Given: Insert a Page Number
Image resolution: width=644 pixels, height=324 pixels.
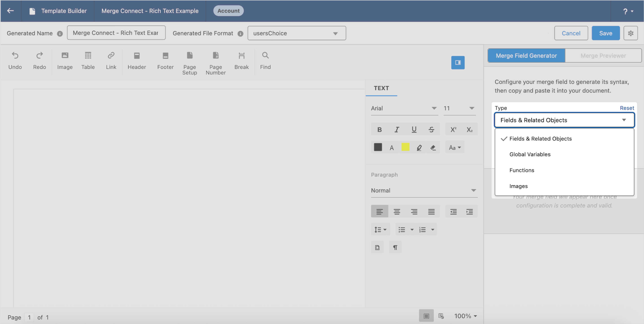Looking at the screenshot, I should pos(215,63).
